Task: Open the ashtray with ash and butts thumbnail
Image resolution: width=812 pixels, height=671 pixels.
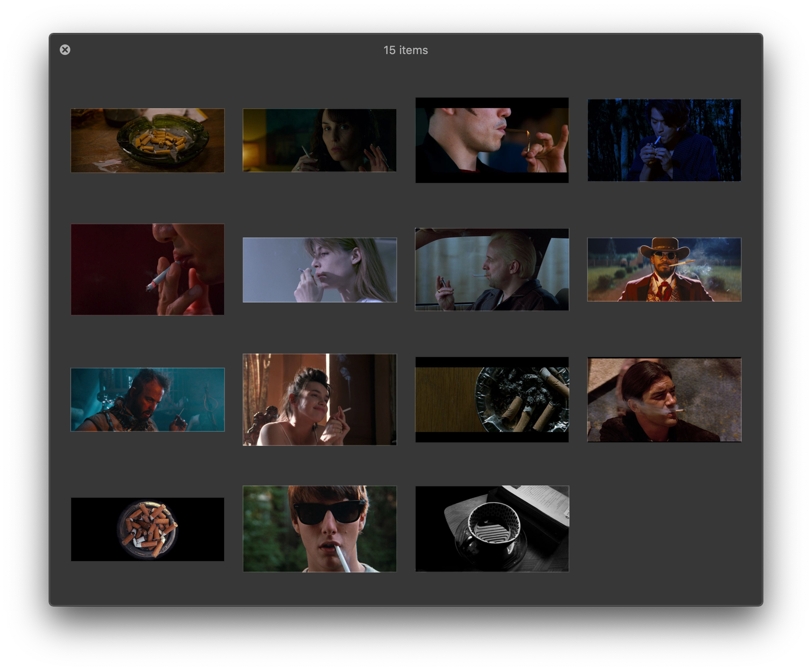Action: [492, 400]
